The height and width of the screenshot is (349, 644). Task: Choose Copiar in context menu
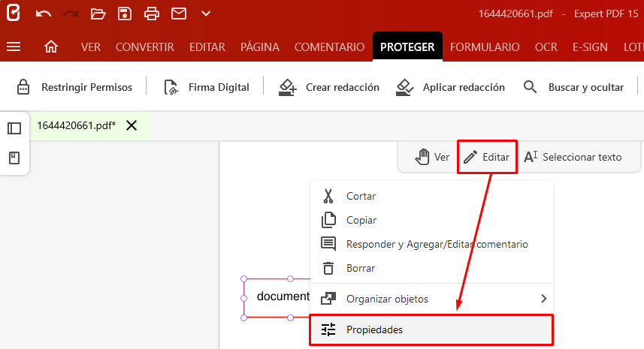pyautogui.click(x=431, y=220)
